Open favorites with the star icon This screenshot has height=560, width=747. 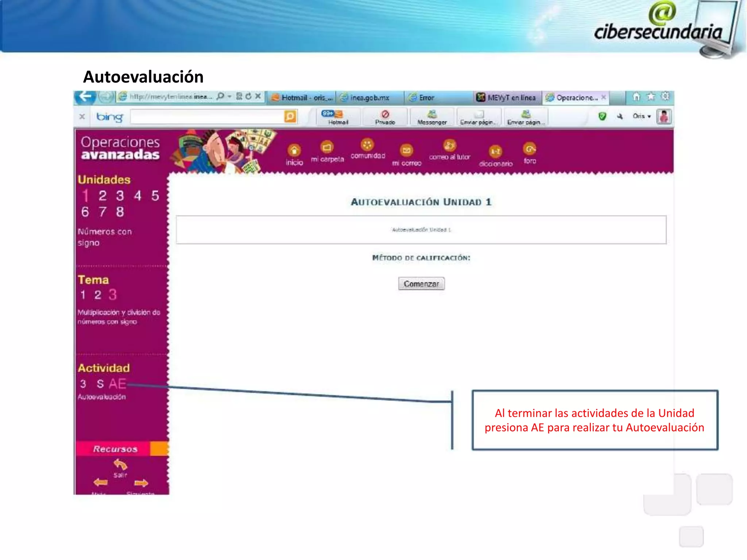(x=651, y=97)
